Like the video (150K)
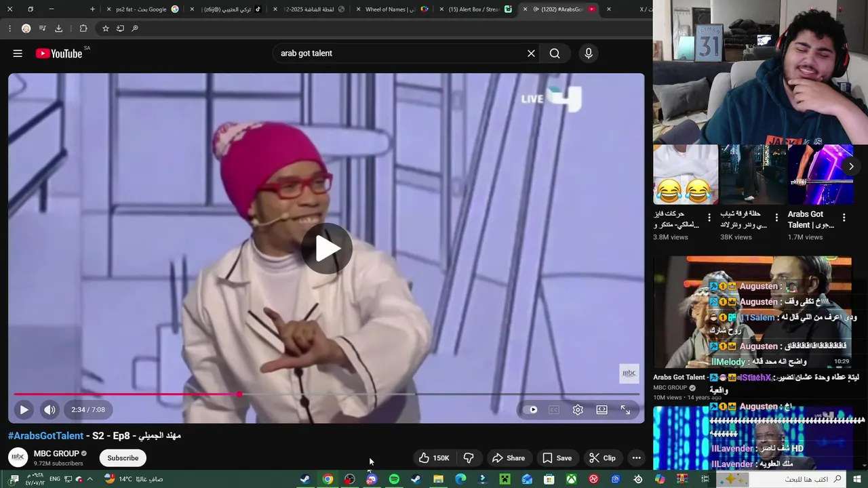The height and width of the screenshot is (488, 868). [434, 458]
